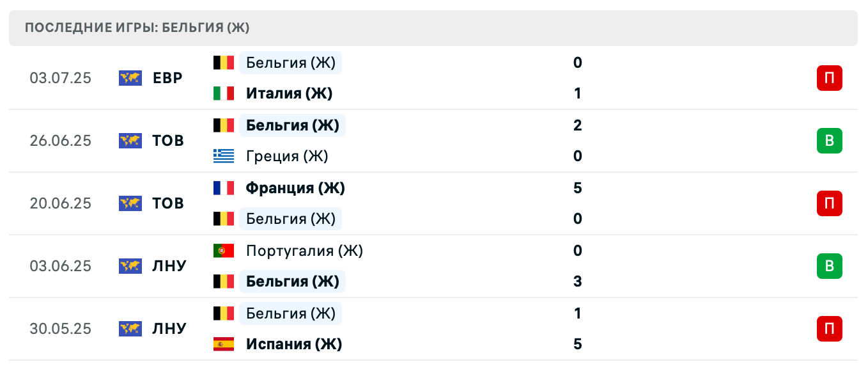Click the 26.06.25 ТОВ tournament globe icon

[130, 141]
